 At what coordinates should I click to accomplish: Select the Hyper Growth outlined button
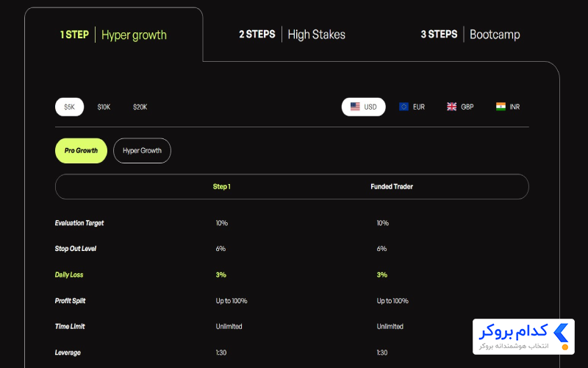click(x=142, y=151)
